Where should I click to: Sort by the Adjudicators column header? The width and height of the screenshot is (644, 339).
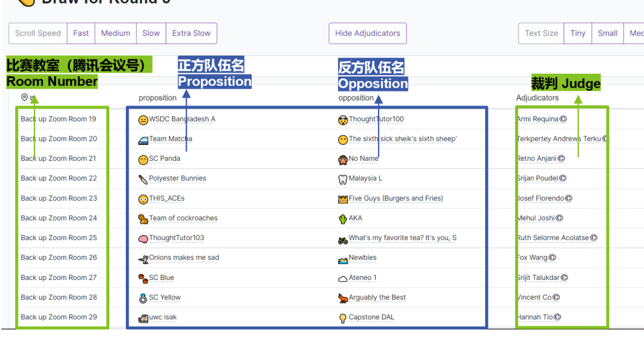[x=537, y=98]
